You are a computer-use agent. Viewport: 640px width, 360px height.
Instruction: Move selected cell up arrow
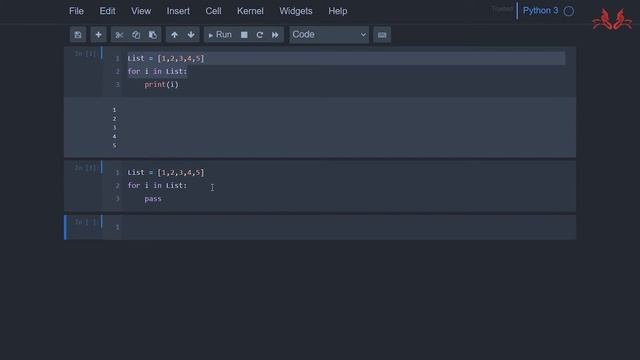[174, 35]
